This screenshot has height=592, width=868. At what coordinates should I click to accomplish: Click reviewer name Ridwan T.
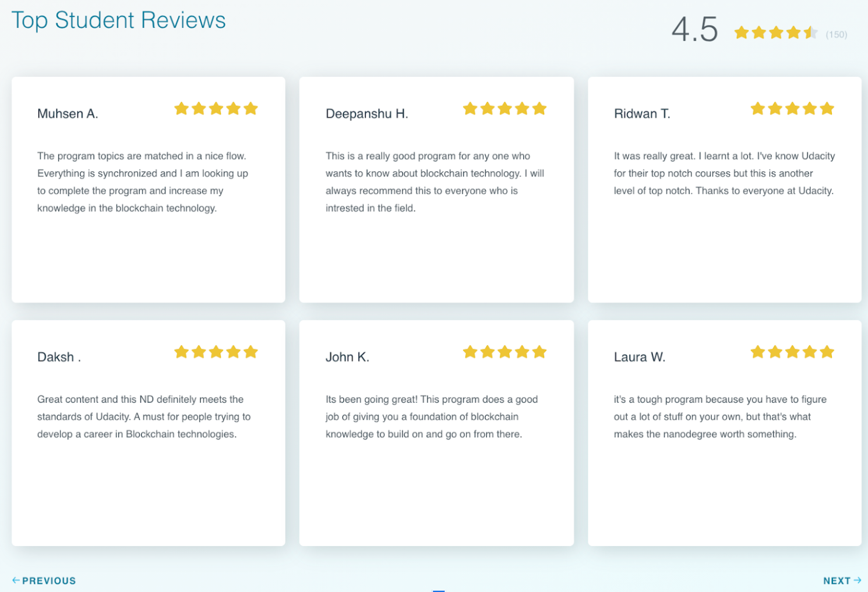click(x=642, y=114)
